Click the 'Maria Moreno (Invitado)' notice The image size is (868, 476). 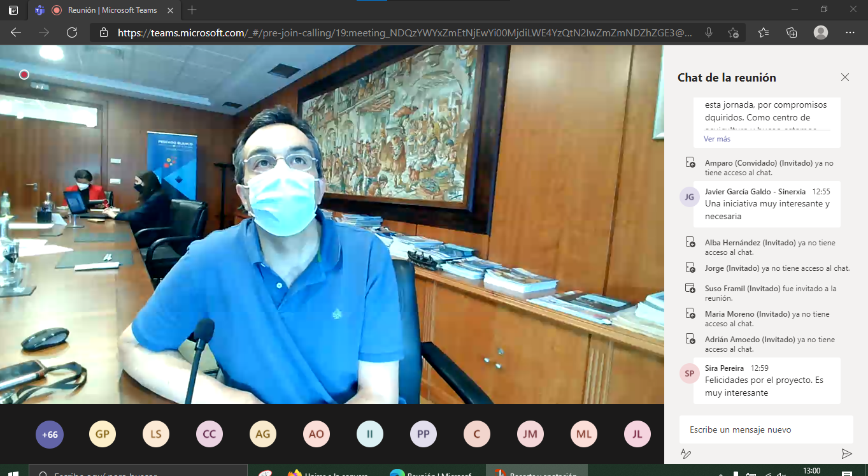click(767, 319)
